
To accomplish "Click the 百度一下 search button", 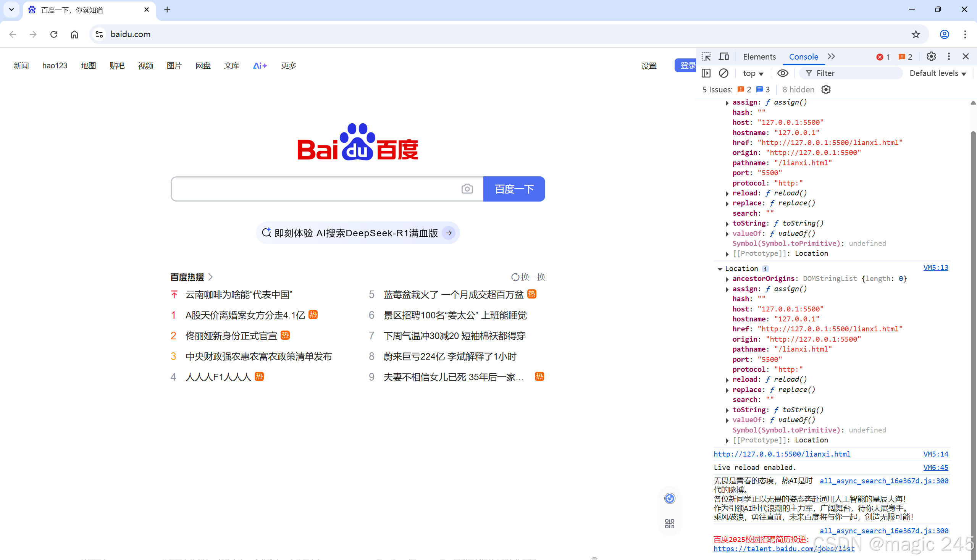I will [514, 189].
